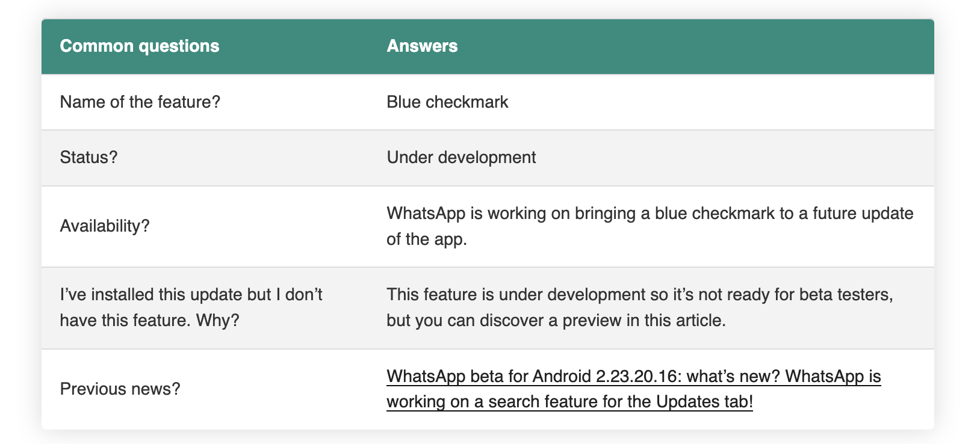Select the 'Previous news?' question cell

120,389
